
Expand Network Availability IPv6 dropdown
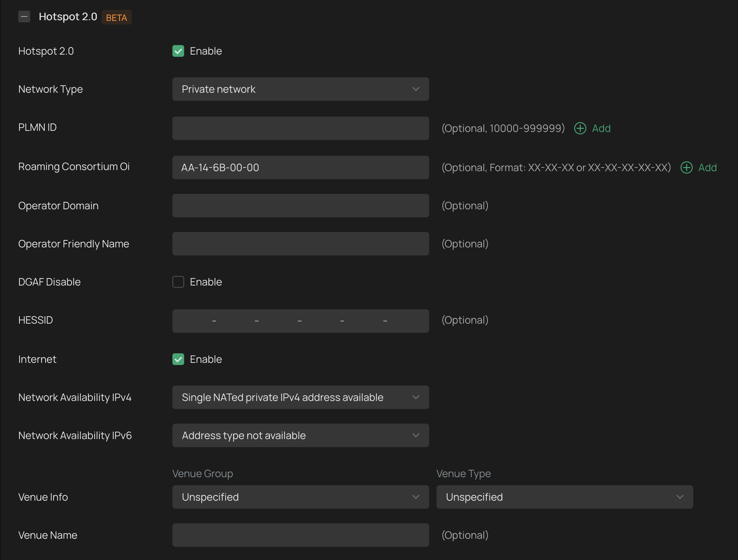click(x=300, y=435)
